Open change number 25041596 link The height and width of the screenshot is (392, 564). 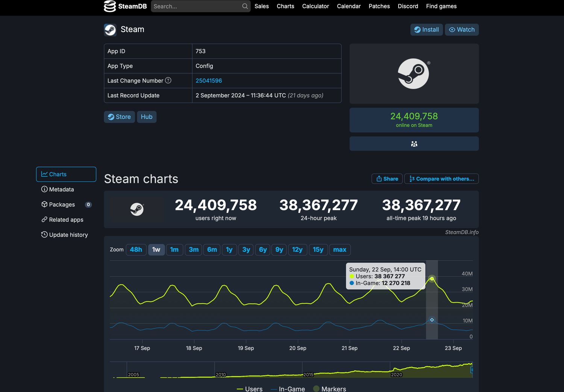[x=209, y=81]
